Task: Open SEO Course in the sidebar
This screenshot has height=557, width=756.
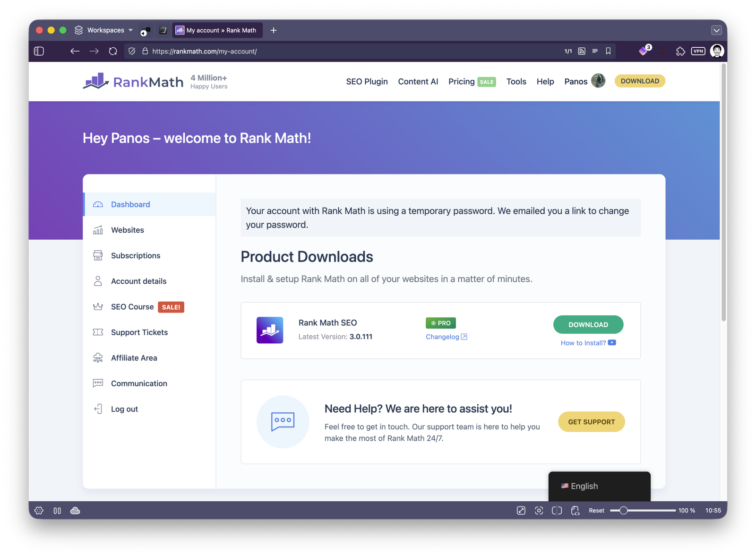Action: pos(132,307)
